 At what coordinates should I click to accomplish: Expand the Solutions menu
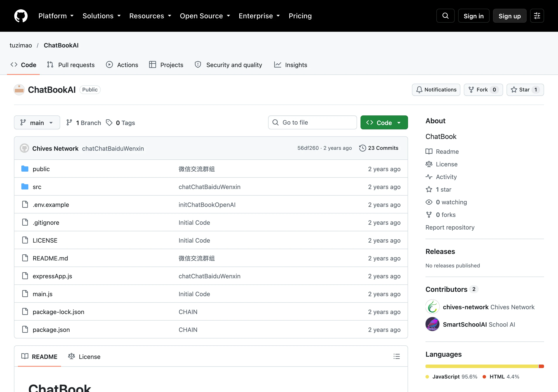(x=102, y=16)
